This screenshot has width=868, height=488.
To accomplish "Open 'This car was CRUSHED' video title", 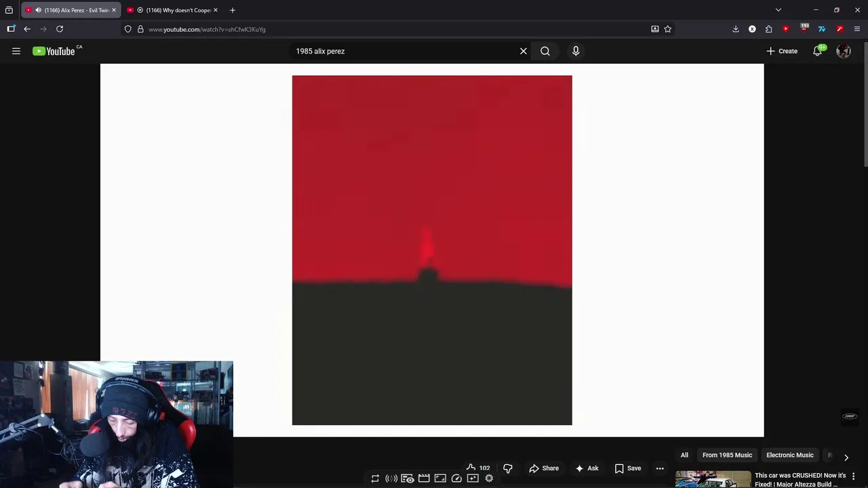I will click(800, 479).
